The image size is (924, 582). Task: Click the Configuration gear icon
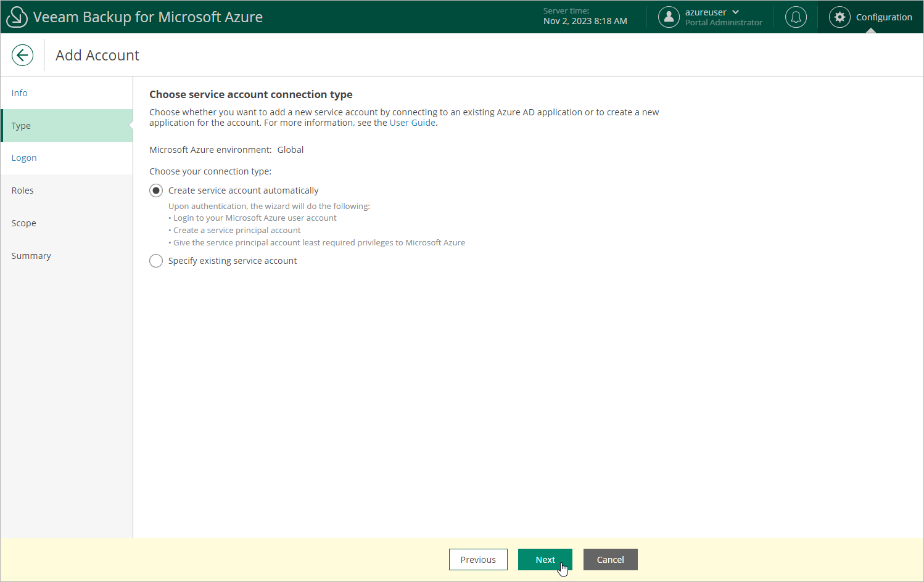(x=839, y=17)
